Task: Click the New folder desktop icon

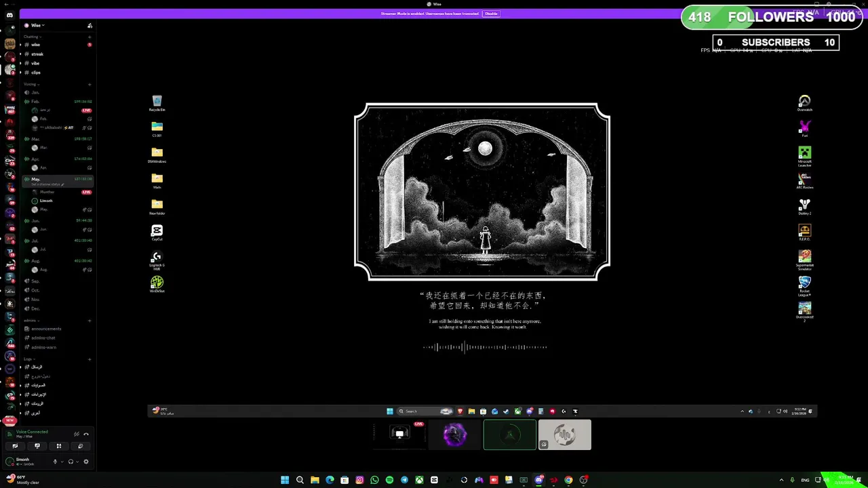Action: 157,207
